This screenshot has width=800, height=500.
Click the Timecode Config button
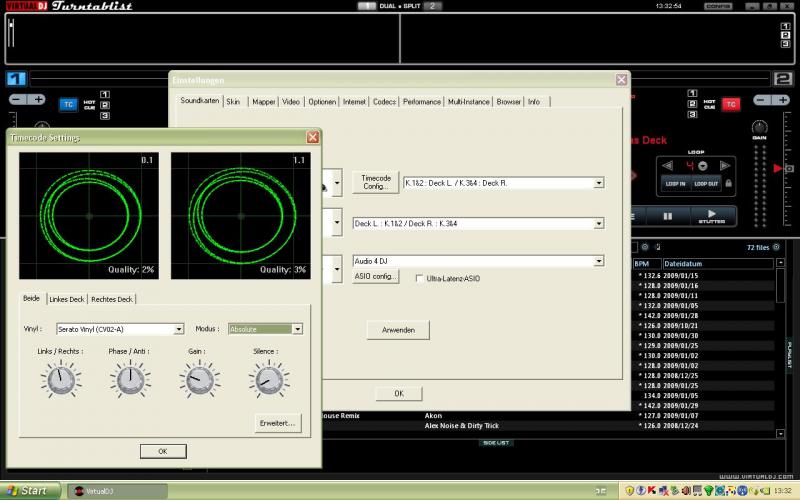[x=376, y=182]
